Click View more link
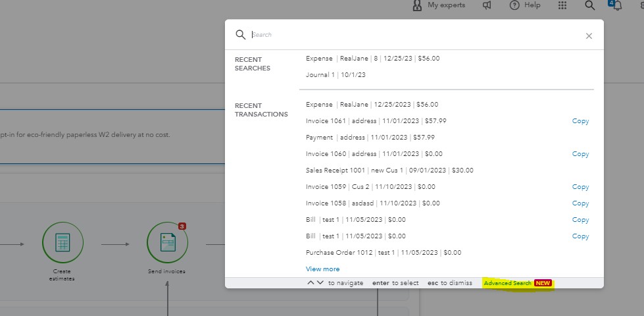Screen dimensions: 644x316 (x=323, y=269)
